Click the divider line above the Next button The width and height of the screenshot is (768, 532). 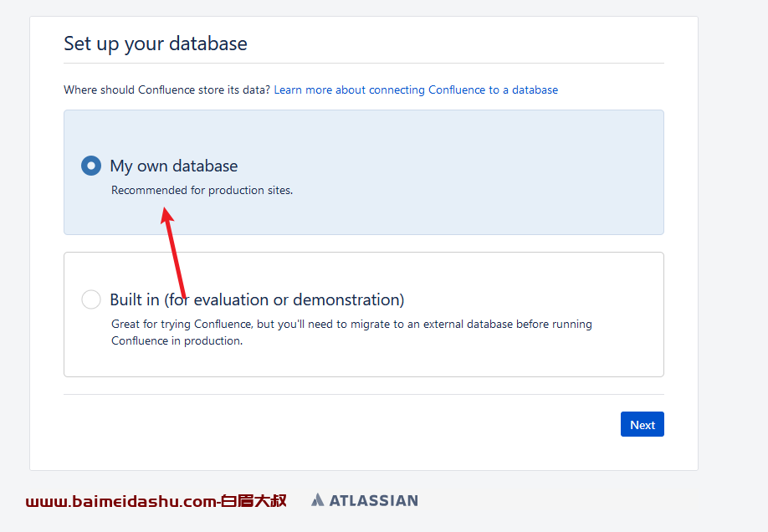[x=364, y=394]
